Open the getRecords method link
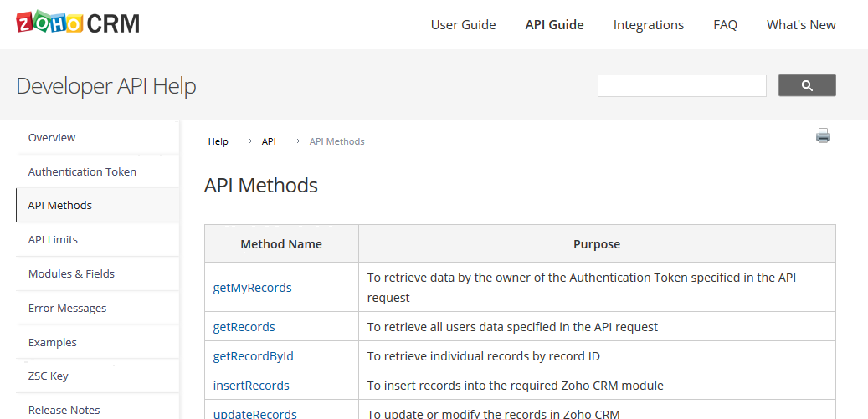The image size is (868, 419). click(x=244, y=327)
